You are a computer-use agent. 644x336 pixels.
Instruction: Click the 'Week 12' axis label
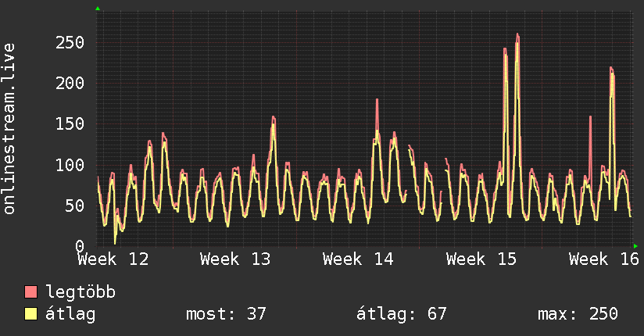[113, 259]
